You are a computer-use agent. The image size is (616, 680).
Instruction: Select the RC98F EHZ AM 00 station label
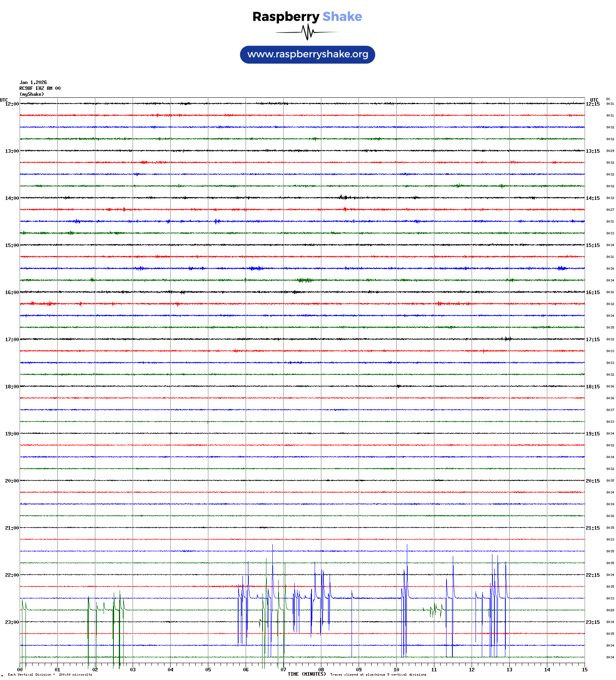pyautogui.click(x=40, y=88)
